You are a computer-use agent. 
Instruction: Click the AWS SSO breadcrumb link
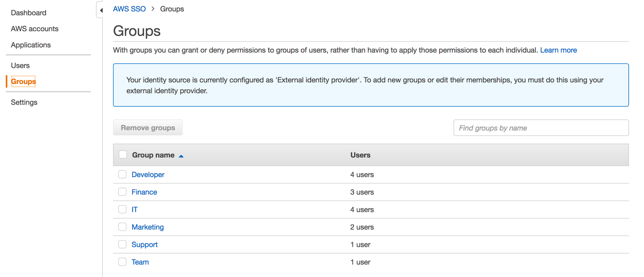(x=129, y=9)
